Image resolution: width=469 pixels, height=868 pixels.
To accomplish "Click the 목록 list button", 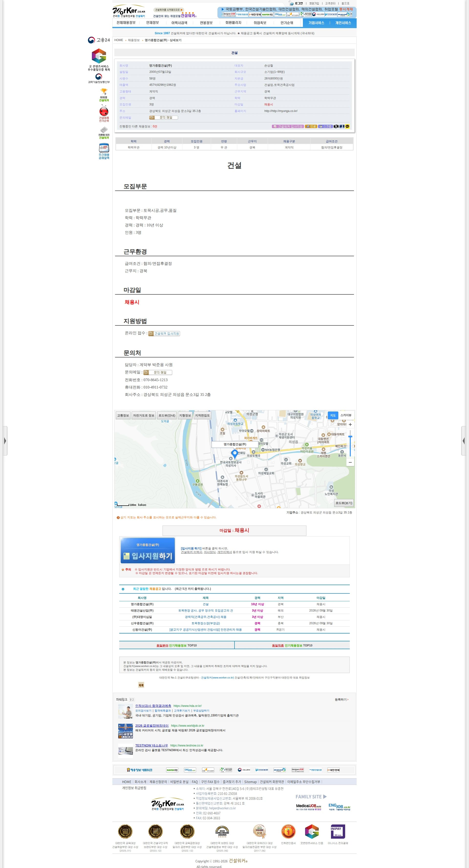I will 141,685.
